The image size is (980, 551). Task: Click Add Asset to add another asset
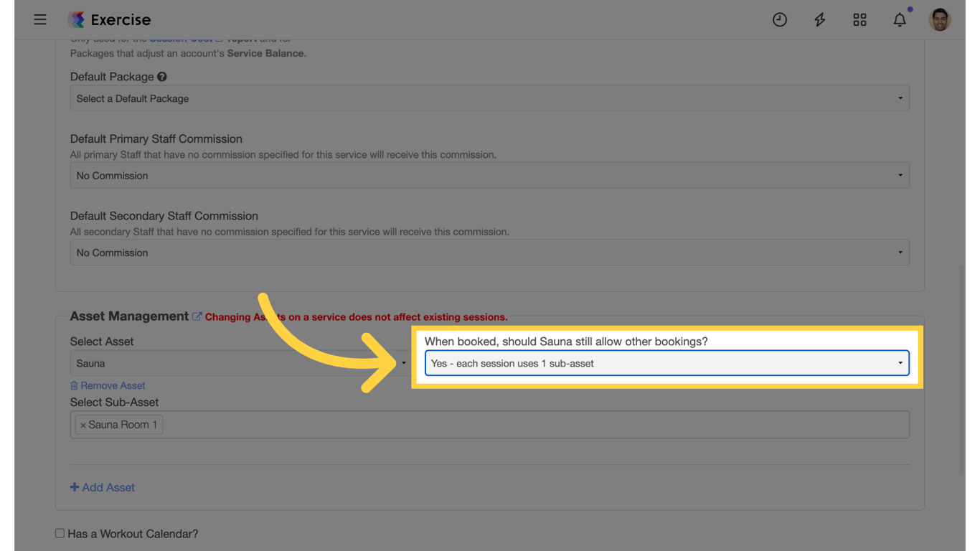(103, 487)
